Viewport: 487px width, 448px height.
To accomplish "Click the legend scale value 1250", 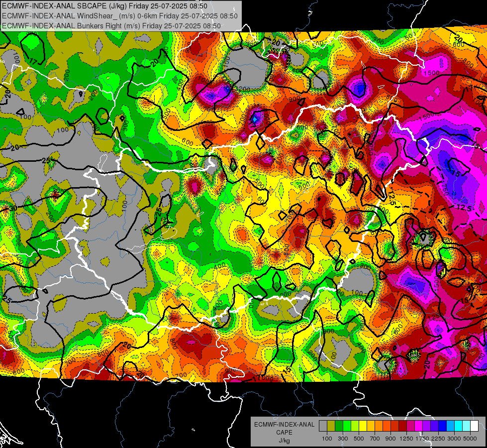I will point(406,439).
